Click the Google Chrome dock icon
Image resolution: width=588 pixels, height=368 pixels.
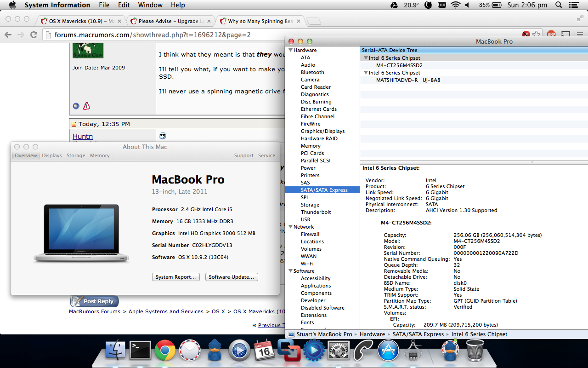(x=165, y=351)
